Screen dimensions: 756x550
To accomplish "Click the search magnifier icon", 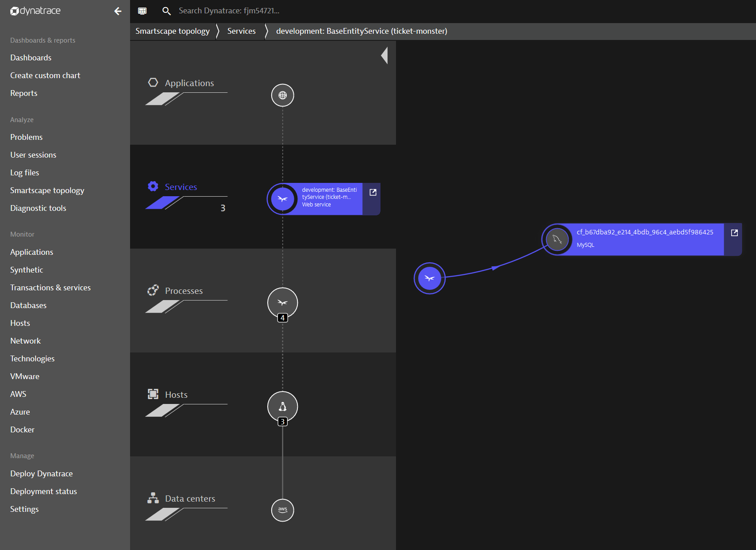I will pos(166,11).
